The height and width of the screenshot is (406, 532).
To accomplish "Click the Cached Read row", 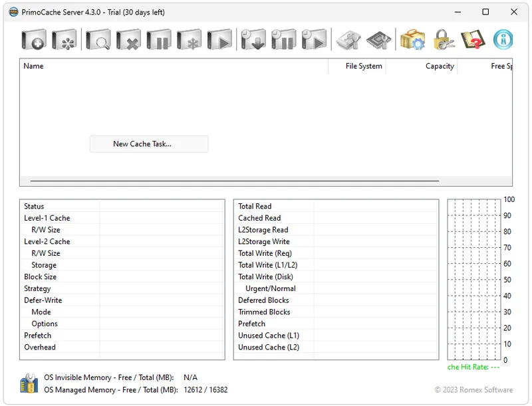I will pyautogui.click(x=336, y=218).
